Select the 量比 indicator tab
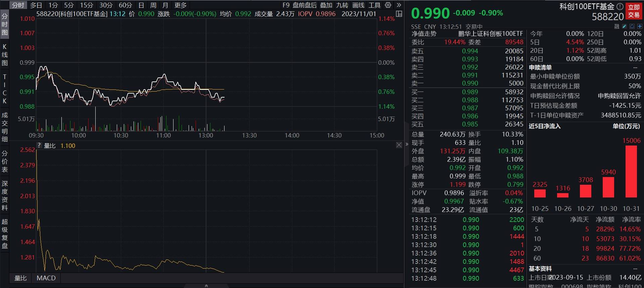 tap(20, 278)
